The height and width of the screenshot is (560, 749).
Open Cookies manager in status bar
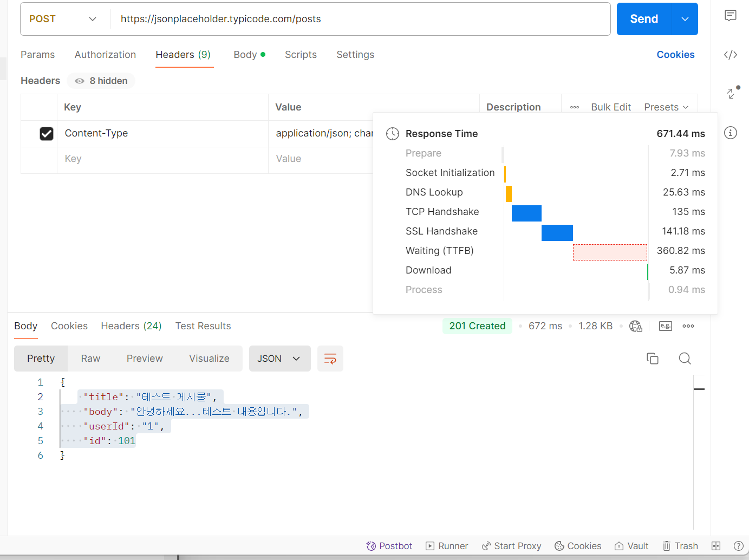578,546
